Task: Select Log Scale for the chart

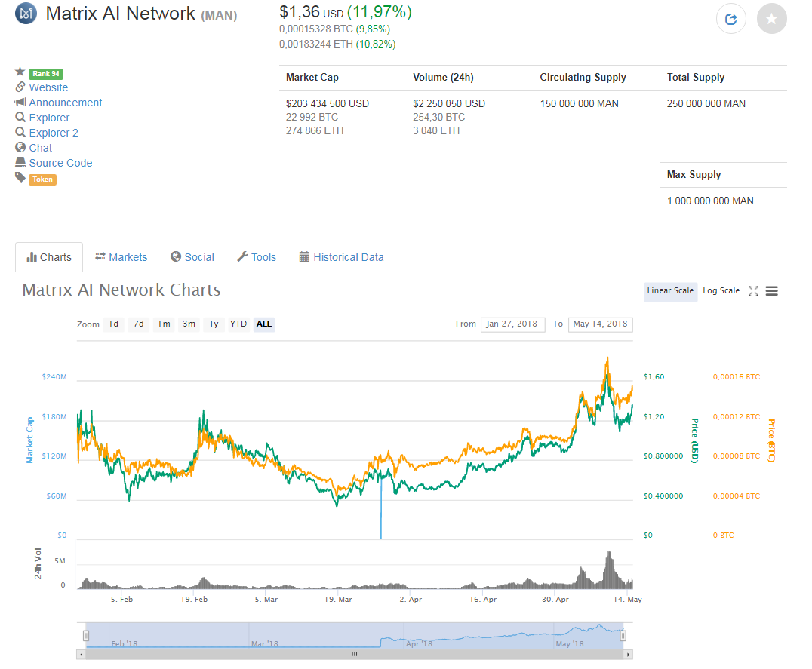Action: (721, 291)
